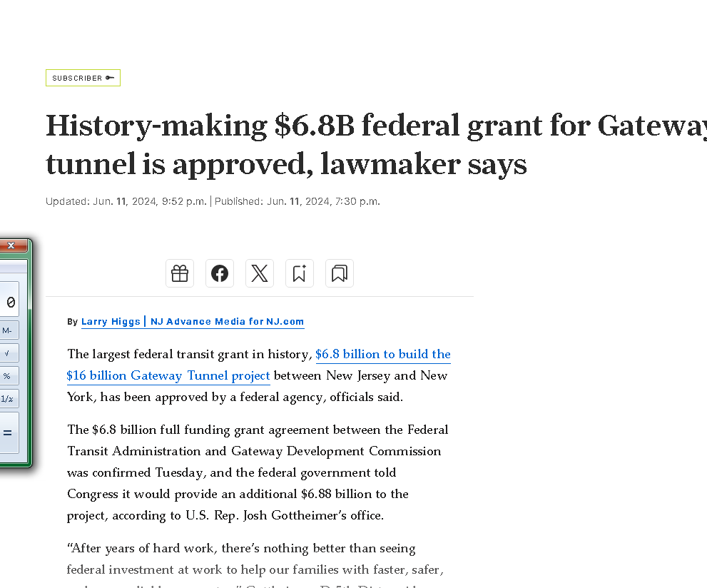Click calculator equals button

click(8, 433)
